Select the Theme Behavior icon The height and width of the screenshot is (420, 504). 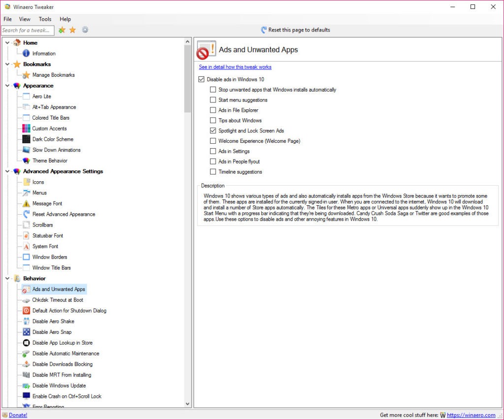[x=26, y=161]
